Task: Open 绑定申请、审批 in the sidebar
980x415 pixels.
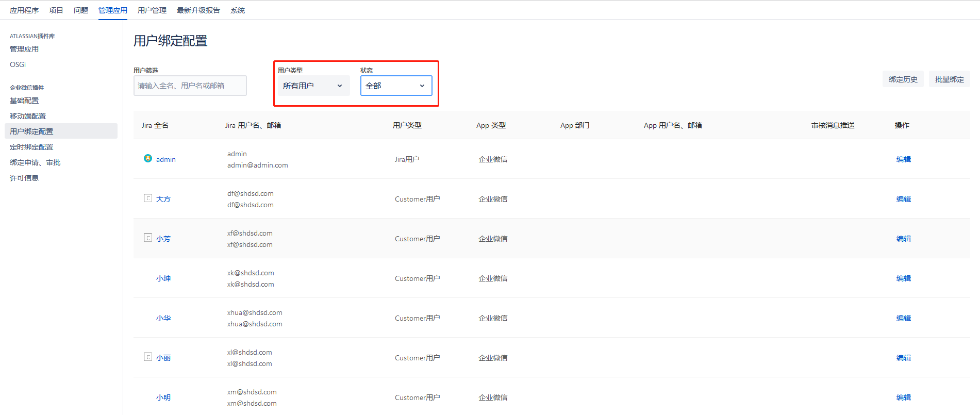Action: [x=35, y=162]
